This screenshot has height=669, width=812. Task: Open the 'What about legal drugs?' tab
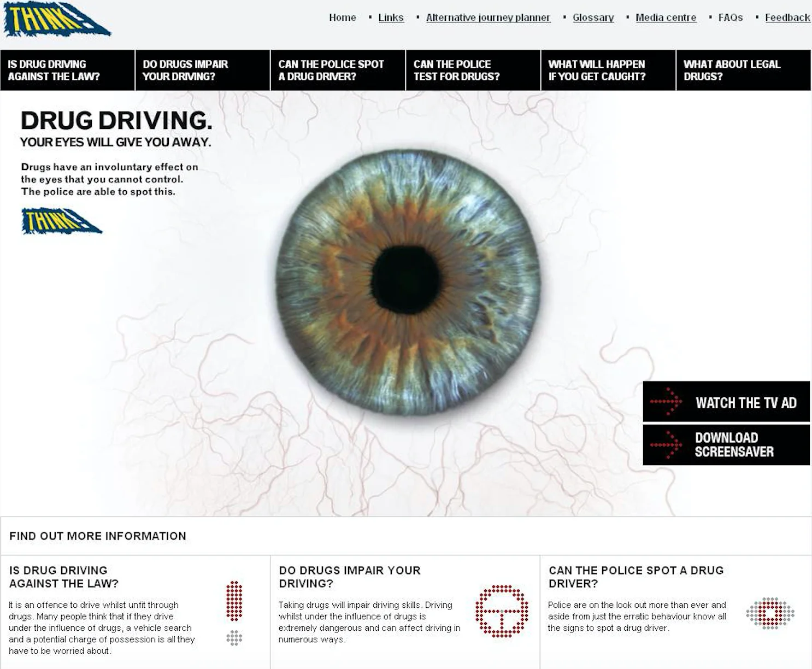pyautogui.click(x=744, y=70)
